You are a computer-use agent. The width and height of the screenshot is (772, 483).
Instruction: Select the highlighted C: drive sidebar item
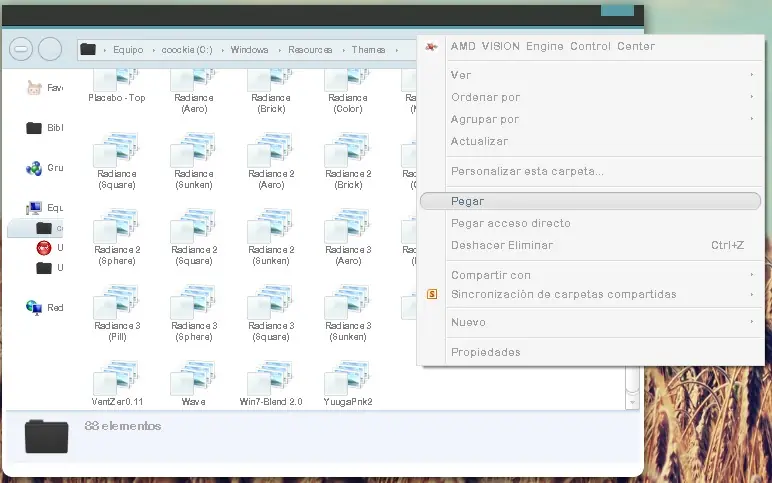click(x=35, y=228)
